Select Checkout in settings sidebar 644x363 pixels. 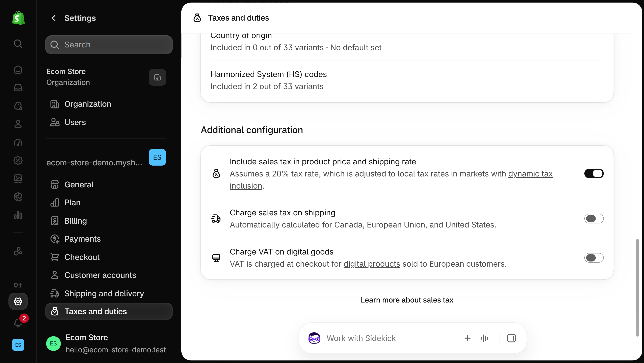[x=109, y=257]
